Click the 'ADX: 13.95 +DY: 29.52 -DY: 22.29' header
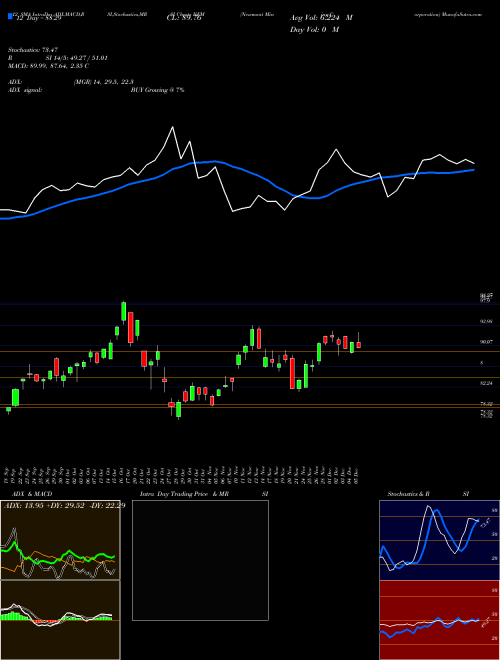 64,506
